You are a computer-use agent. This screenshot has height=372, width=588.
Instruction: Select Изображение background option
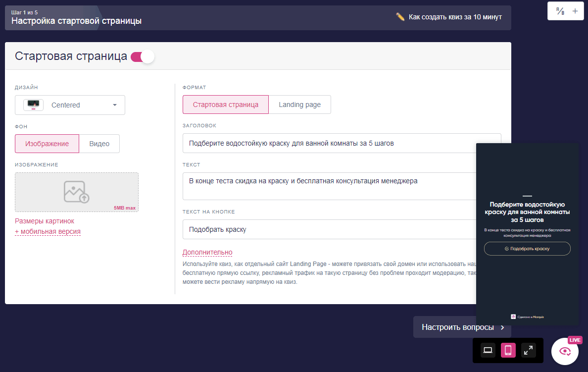tap(47, 144)
